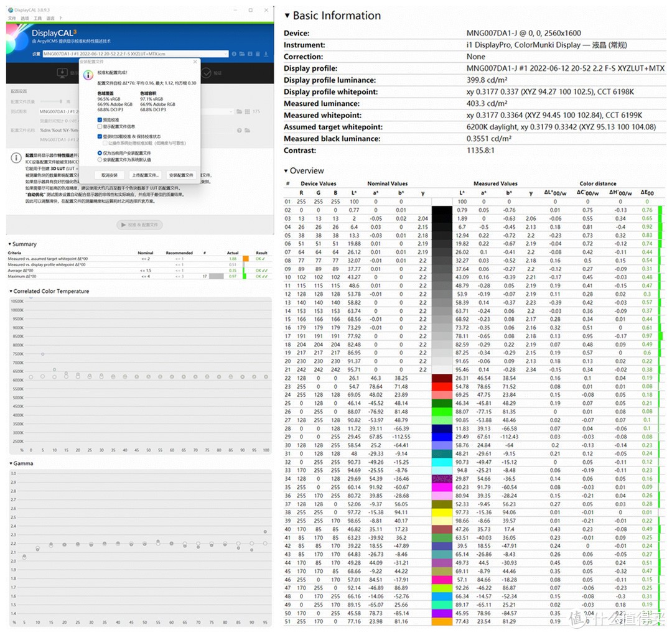The width and height of the screenshot is (672, 635).
Task: Click the profile name help question icon
Action: pyautogui.click(x=240, y=130)
